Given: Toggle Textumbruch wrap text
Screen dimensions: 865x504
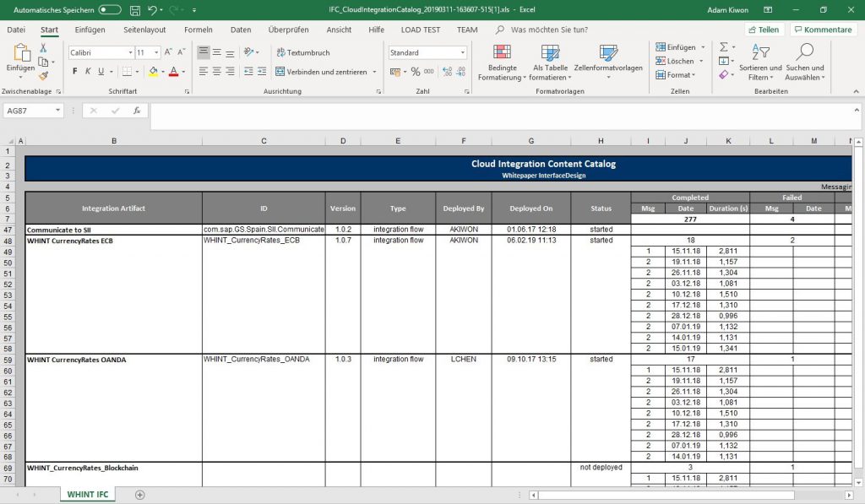Looking at the screenshot, I should tap(303, 52).
